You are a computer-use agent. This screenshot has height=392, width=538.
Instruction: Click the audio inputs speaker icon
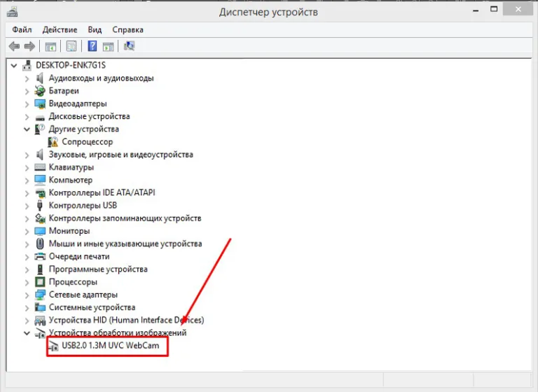40,78
